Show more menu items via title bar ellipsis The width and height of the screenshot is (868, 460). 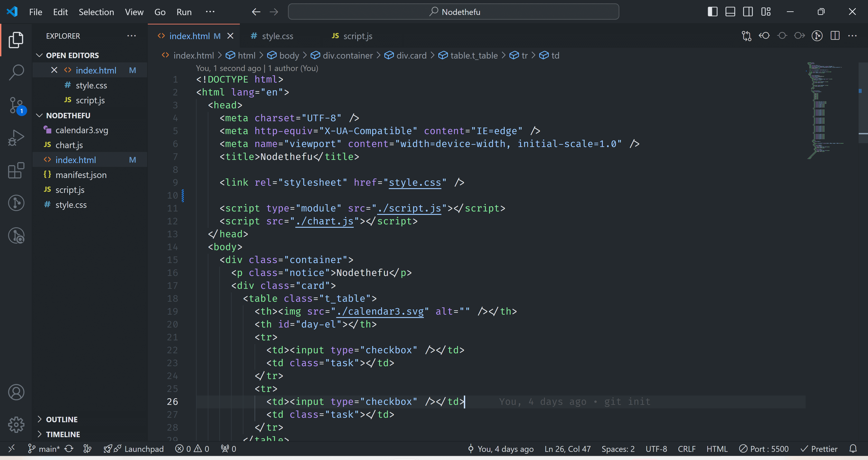click(x=210, y=12)
